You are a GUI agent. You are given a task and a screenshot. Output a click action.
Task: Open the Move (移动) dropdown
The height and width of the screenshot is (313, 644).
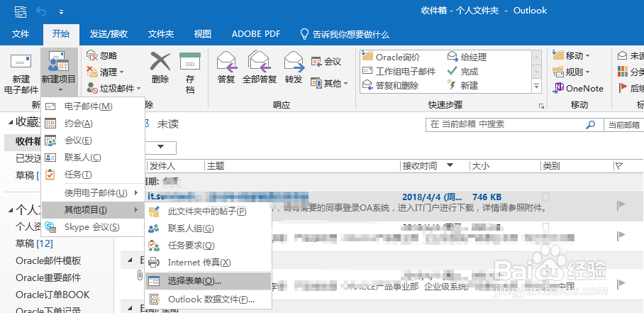(572, 56)
